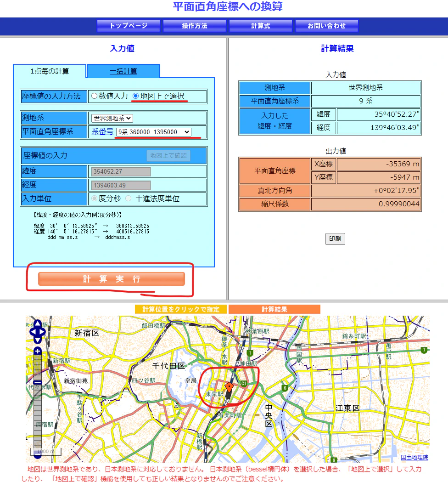Switch to the 1点毎の計算 tab
This screenshot has width=448, height=482.
point(50,71)
